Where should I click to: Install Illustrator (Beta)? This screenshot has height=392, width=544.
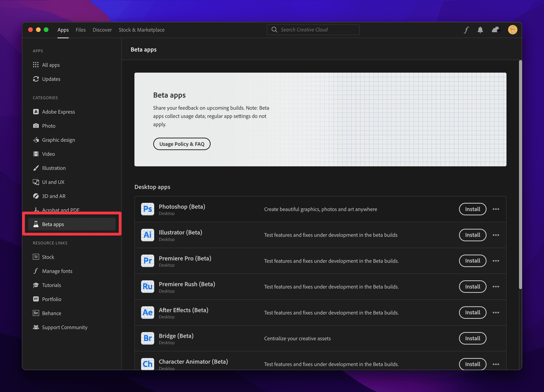click(472, 235)
